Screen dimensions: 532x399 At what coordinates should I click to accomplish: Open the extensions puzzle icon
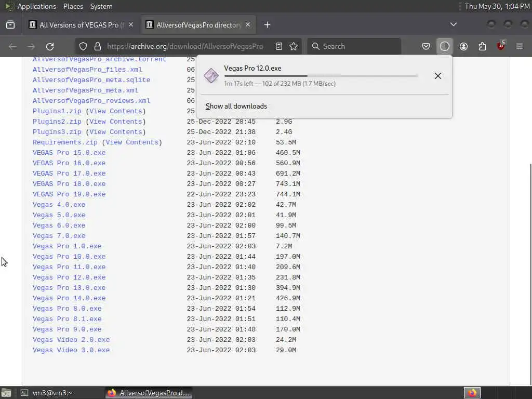coord(482,46)
